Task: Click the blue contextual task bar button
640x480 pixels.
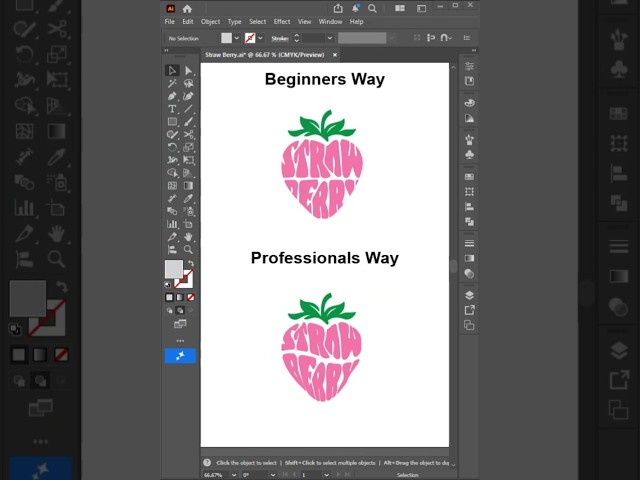Action: point(180,356)
